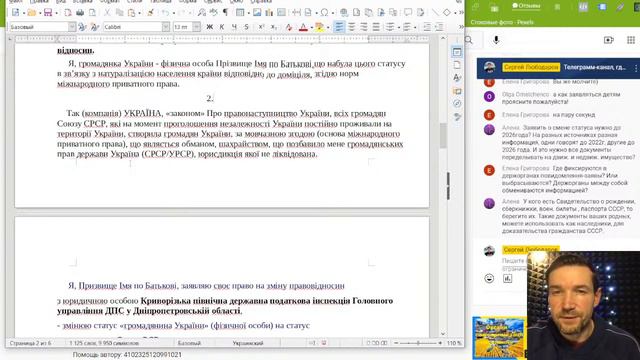Apply strikethrough formatting
The width and height of the screenshot is (640, 360).
[x=246, y=27]
